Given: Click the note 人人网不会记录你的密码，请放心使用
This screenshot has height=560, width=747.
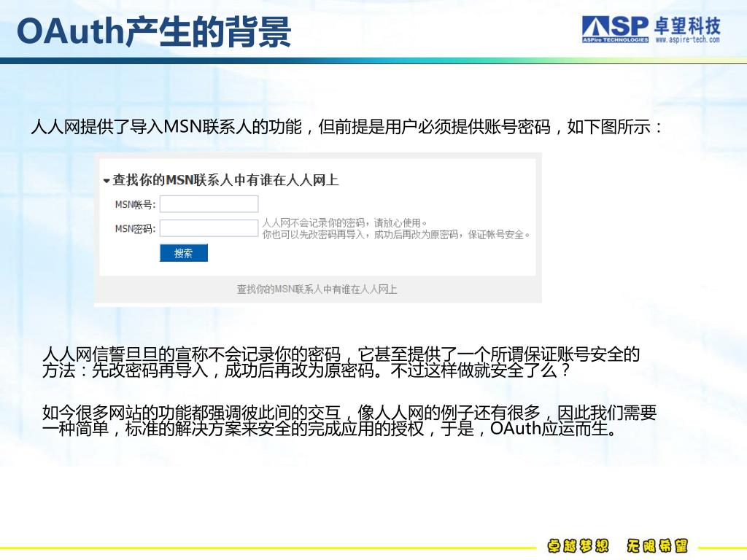Looking at the screenshot, I should click(345, 222).
